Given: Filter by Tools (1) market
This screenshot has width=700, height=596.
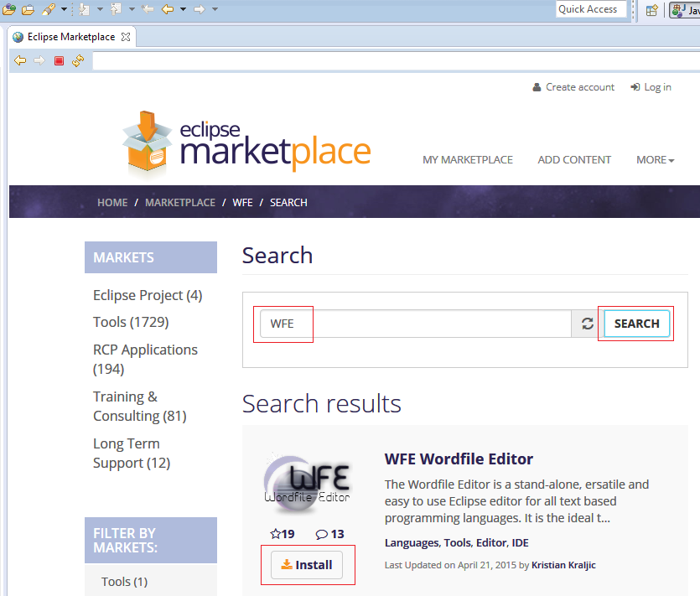Looking at the screenshot, I should pyautogui.click(x=124, y=581).
